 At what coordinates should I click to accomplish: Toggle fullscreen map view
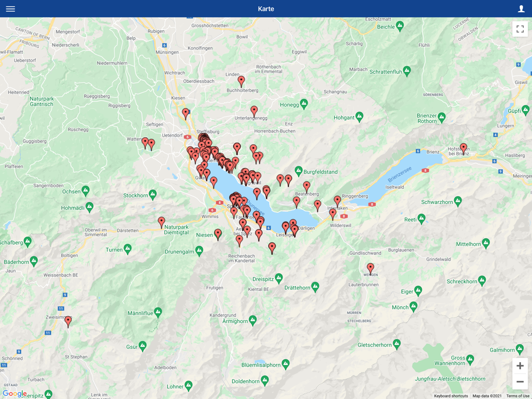click(520, 29)
